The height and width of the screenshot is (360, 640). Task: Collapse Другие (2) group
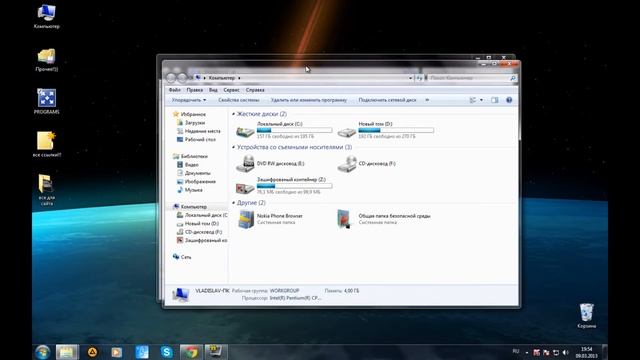[233, 202]
